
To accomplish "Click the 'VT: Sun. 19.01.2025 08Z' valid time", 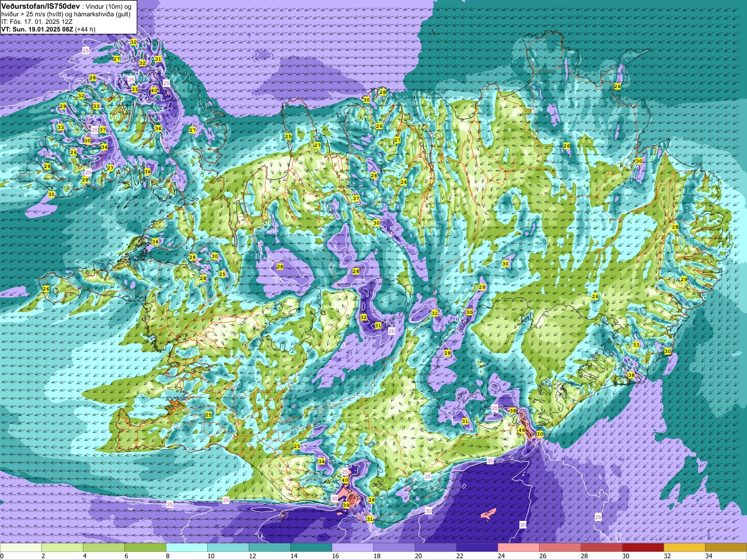I will pyautogui.click(x=37, y=29).
